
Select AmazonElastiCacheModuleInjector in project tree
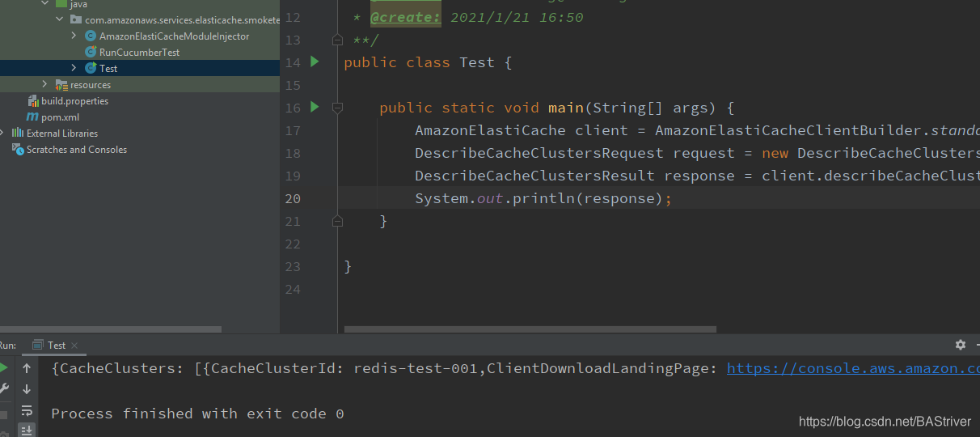pos(174,36)
